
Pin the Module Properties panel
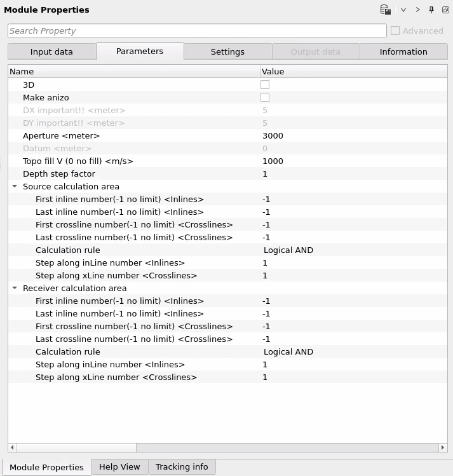pyautogui.click(x=431, y=10)
